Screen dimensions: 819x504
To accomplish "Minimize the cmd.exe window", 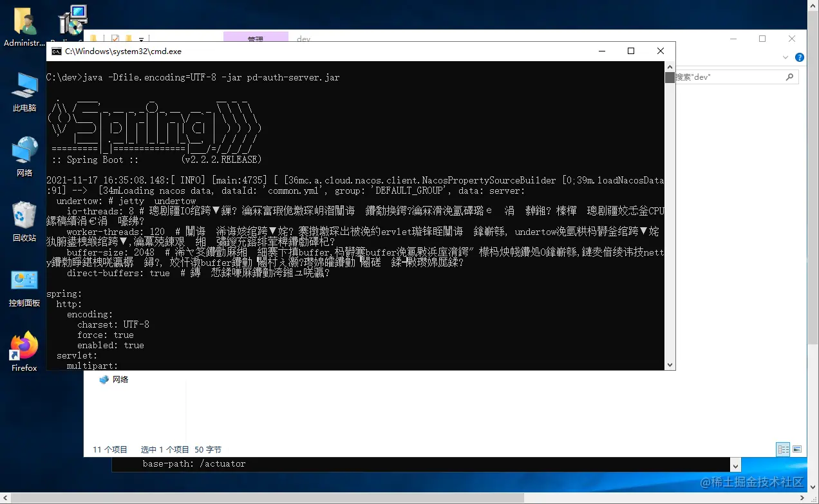I will click(601, 51).
